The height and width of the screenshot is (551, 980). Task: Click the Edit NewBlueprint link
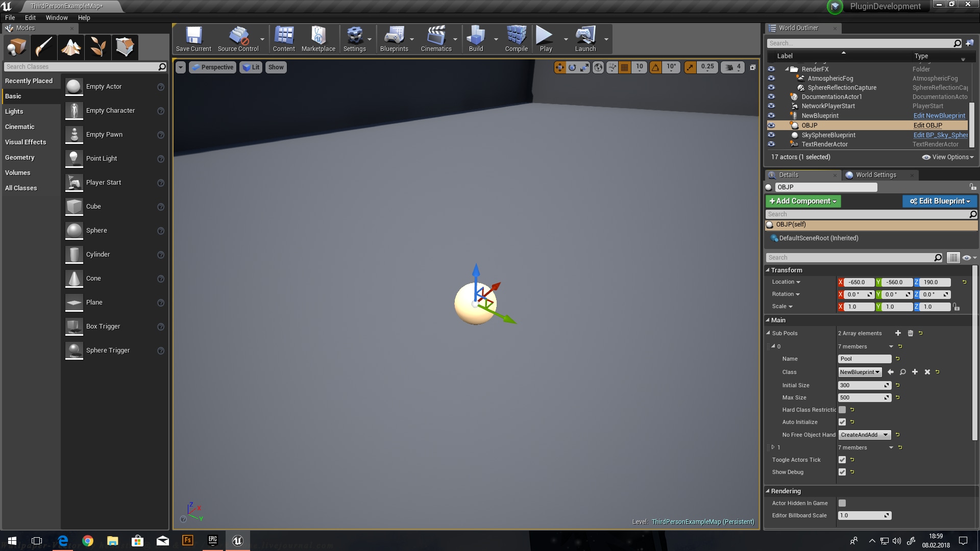pyautogui.click(x=939, y=116)
